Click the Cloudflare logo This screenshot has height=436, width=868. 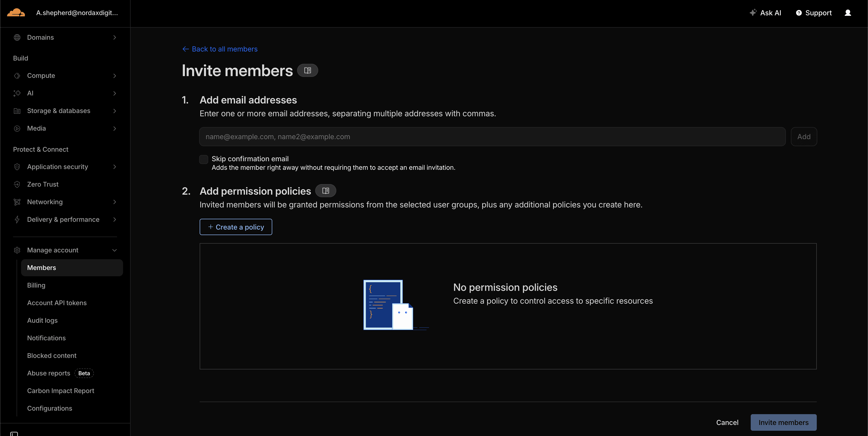[x=16, y=13]
